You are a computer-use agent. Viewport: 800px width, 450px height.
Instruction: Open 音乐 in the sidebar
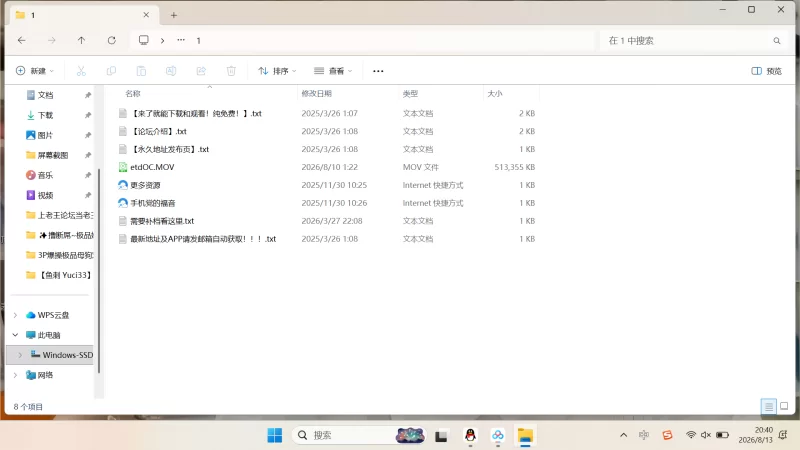point(45,175)
